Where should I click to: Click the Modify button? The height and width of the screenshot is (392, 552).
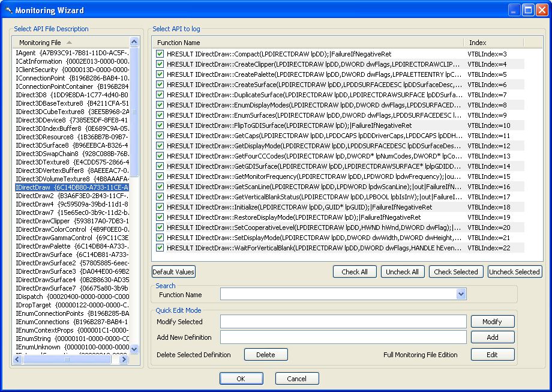click(x=493, y=322)
